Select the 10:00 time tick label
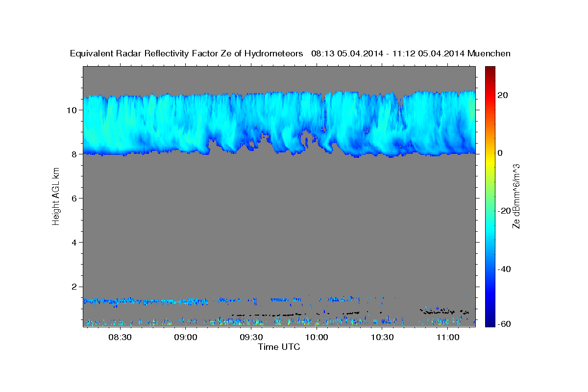 (x=317, y=337)
